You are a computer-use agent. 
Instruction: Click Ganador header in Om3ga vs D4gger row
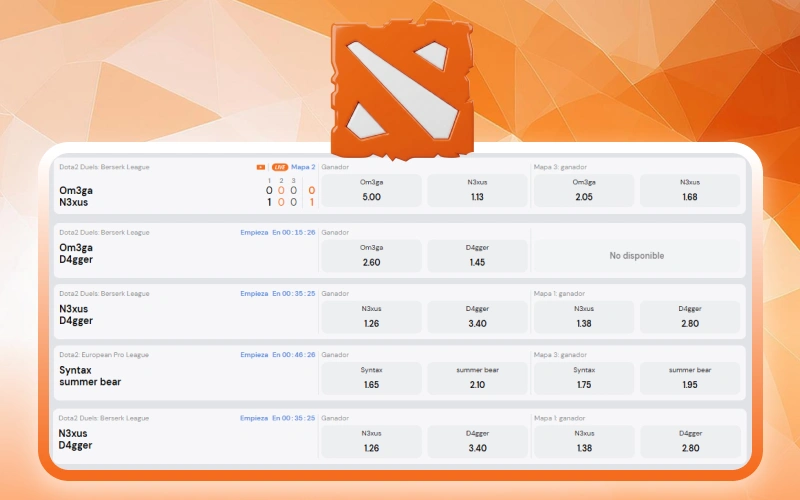click(x=335, y=233)
